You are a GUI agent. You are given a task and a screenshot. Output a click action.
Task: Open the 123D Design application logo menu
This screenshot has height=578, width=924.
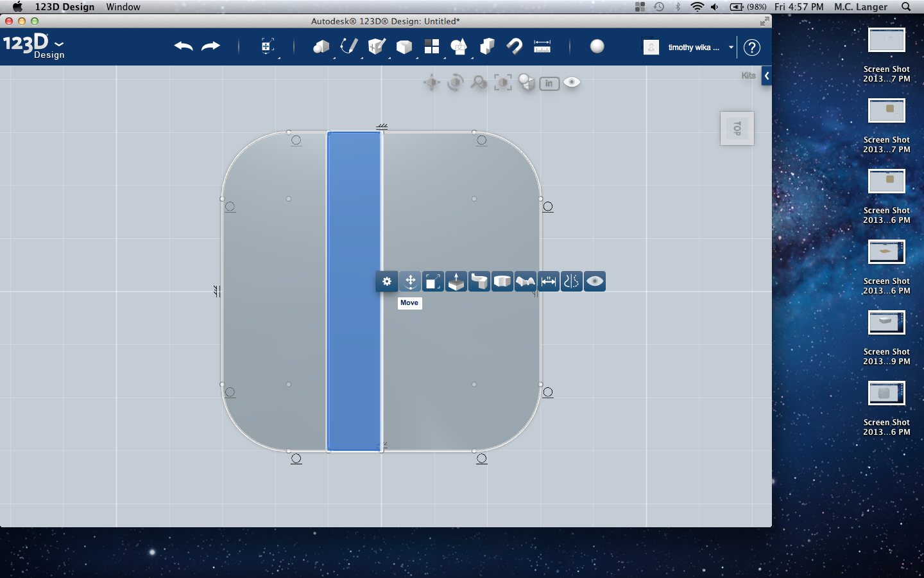(33, 46)
